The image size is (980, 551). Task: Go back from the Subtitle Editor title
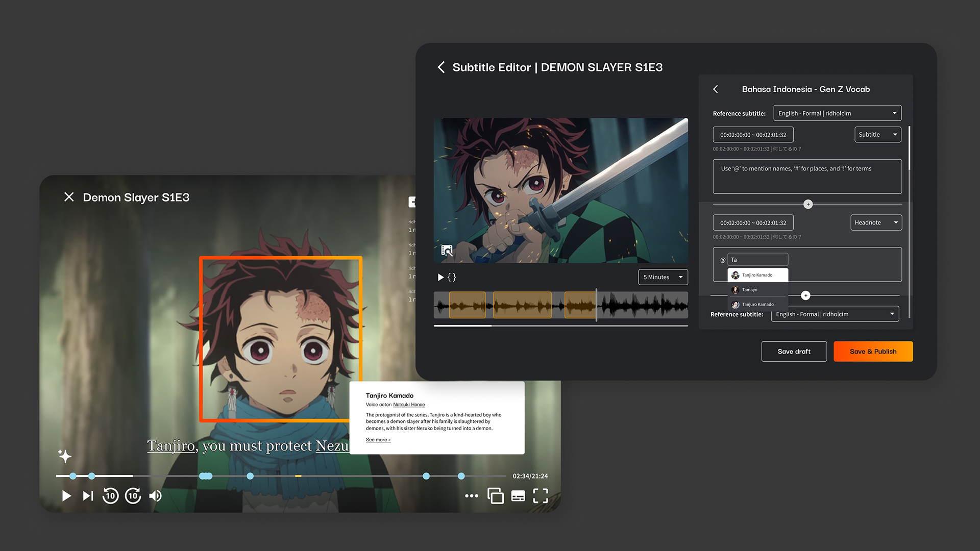pos(441,67)
